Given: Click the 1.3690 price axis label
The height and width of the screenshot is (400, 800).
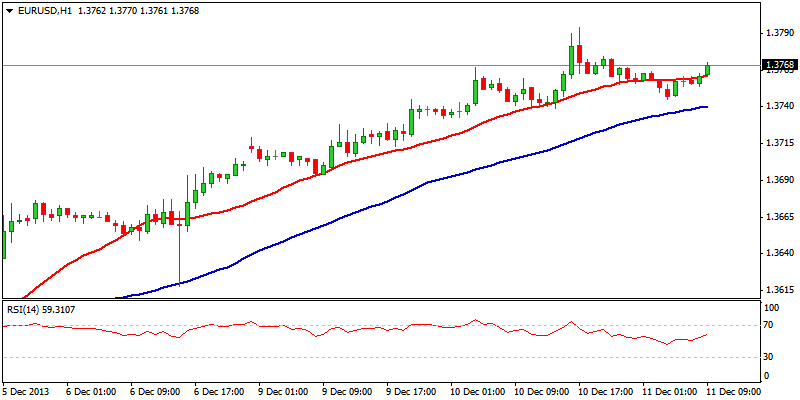Looking at the screenshot, I should (779, 180).
